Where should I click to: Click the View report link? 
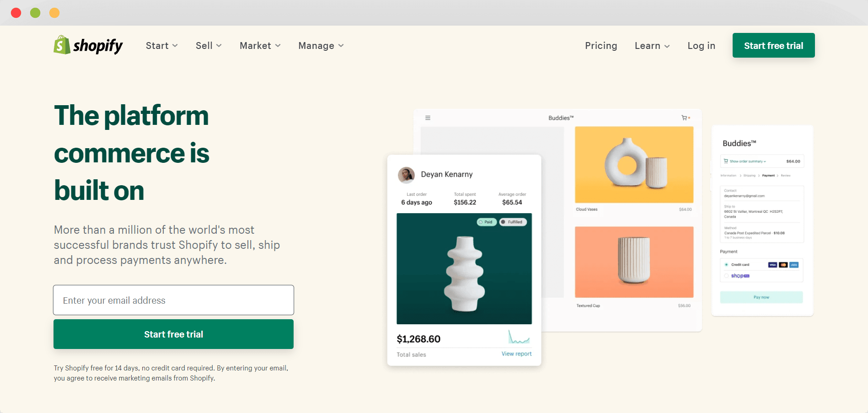pos(516,354)
